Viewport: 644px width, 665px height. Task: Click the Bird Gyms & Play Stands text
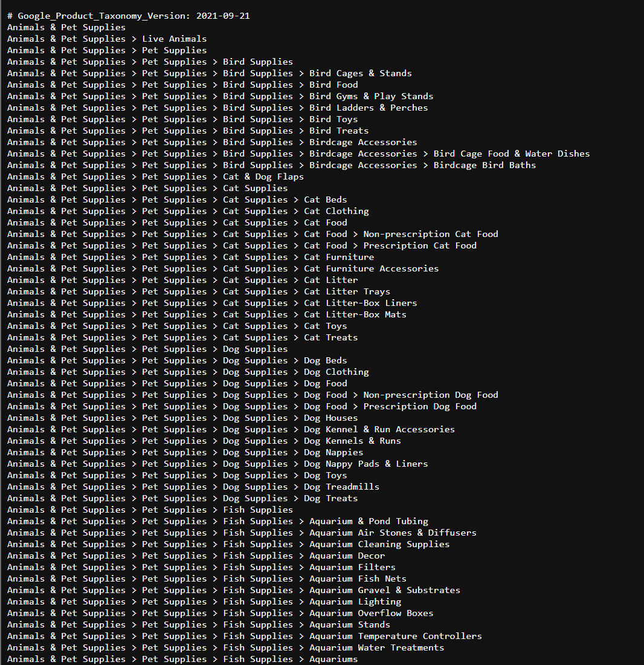click(371, 96)
